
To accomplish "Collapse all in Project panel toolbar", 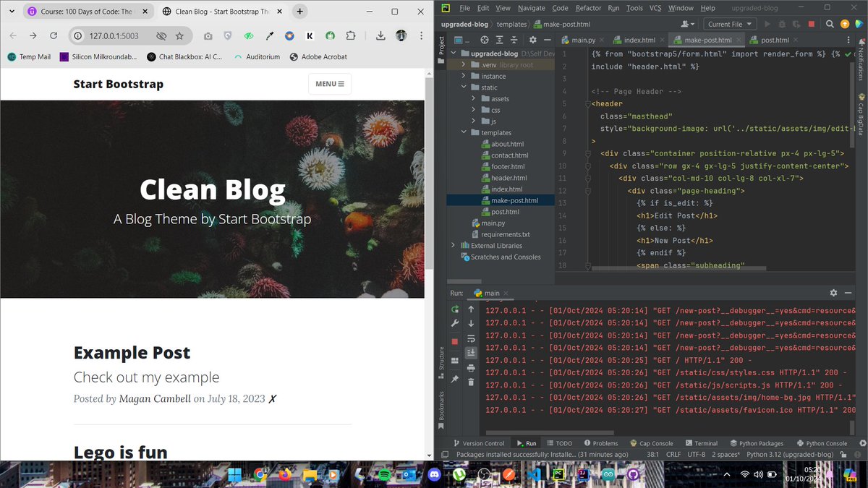I will [x=516, y=40].
